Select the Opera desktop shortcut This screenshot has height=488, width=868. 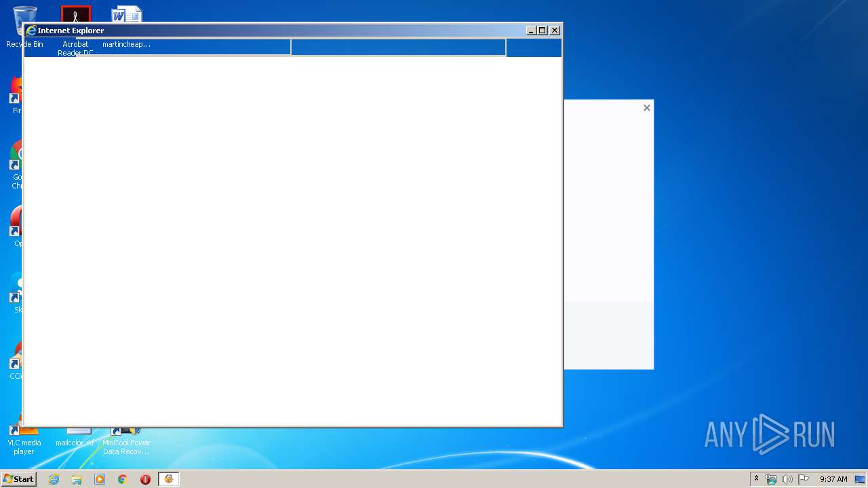[15, 227]
